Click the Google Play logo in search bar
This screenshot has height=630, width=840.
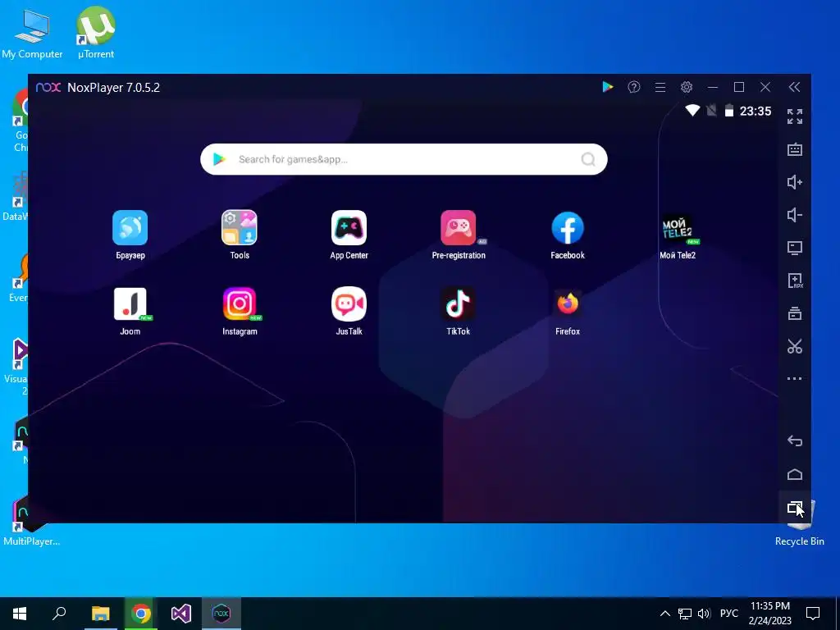pos(219,159)
